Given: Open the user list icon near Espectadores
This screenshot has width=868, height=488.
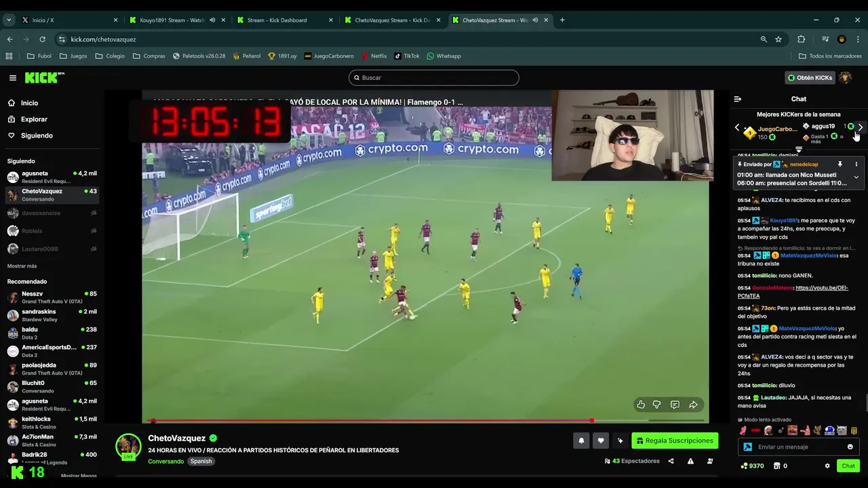Looking at the screenshot, I should [710, 461].
